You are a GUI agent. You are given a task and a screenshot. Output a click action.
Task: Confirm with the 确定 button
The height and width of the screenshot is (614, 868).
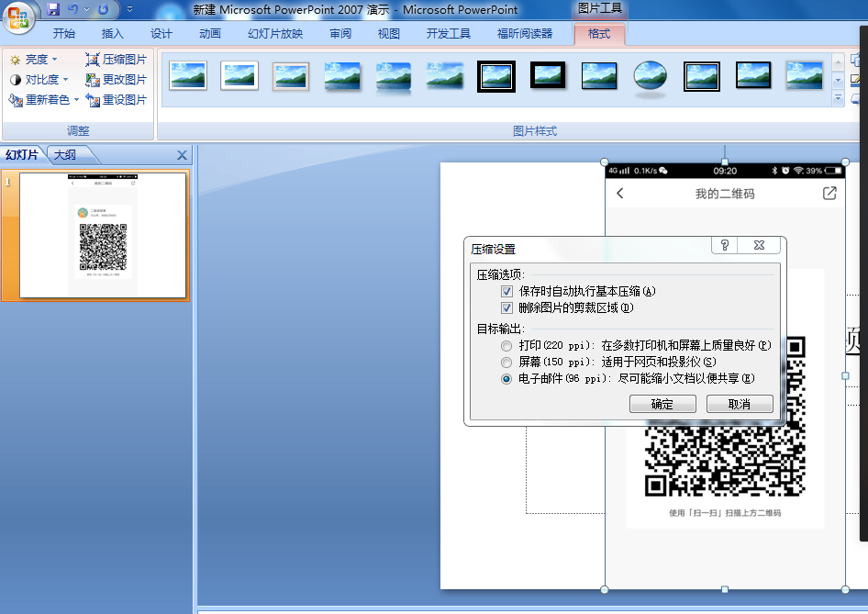[662, 404]
